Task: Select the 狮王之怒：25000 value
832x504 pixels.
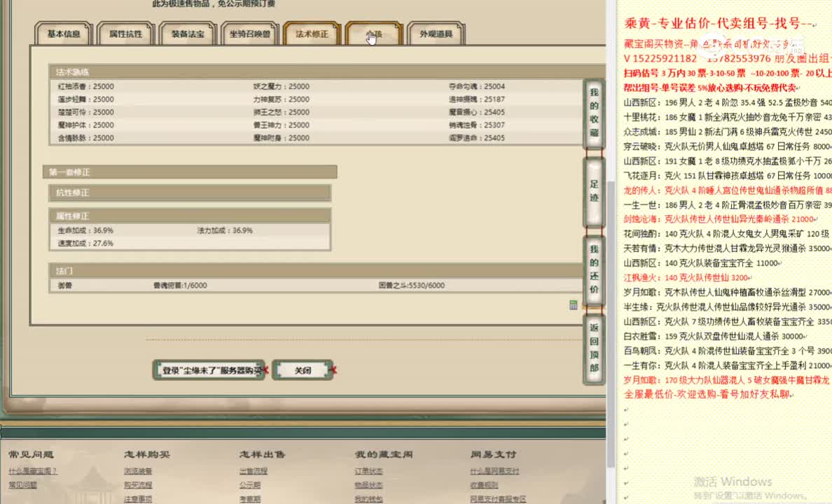Action: [x=282, y=112]
